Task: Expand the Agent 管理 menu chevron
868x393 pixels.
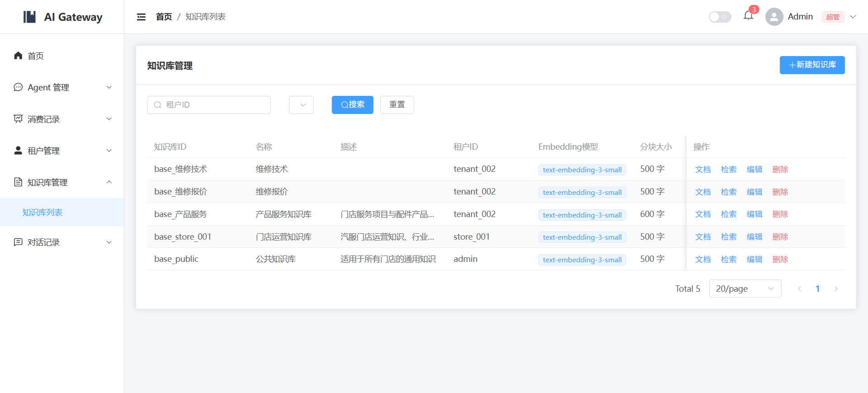Action: [109, 87]
